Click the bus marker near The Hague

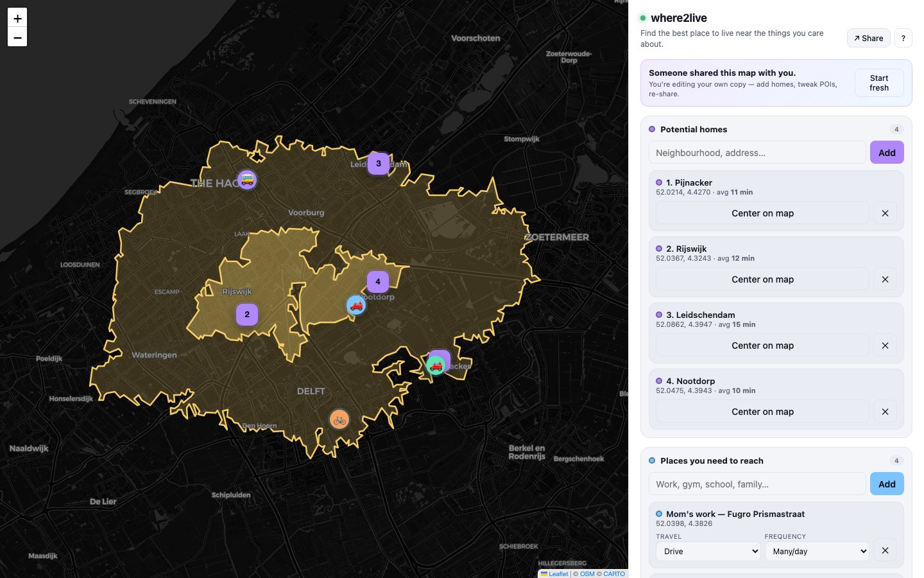(x=247, y=180)
